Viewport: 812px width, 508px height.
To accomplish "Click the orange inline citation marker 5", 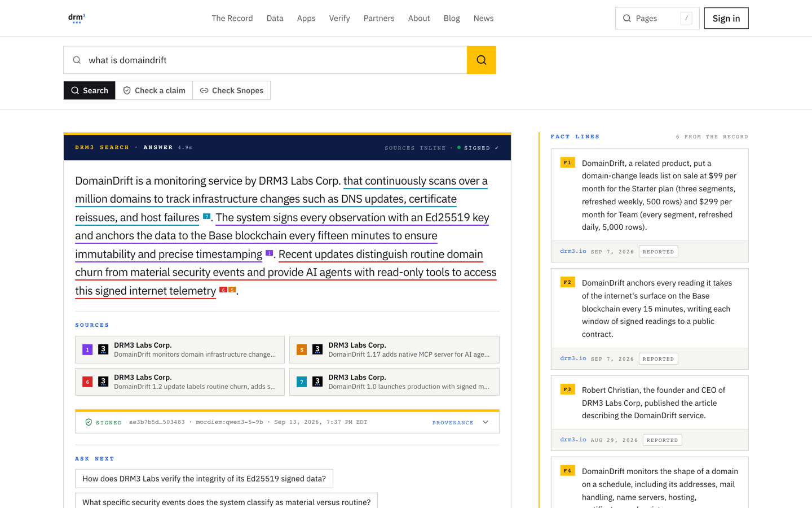I will coord(232,290).
